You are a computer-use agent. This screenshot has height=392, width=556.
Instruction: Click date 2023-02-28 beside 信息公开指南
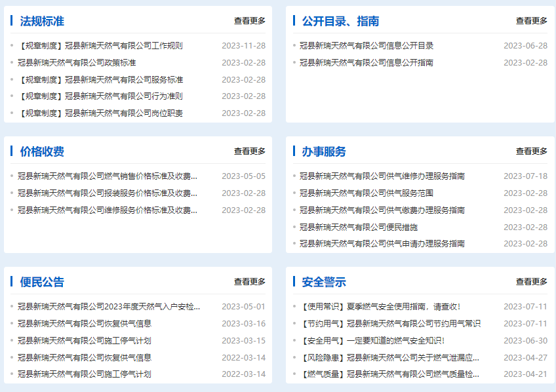click(525, 63)
